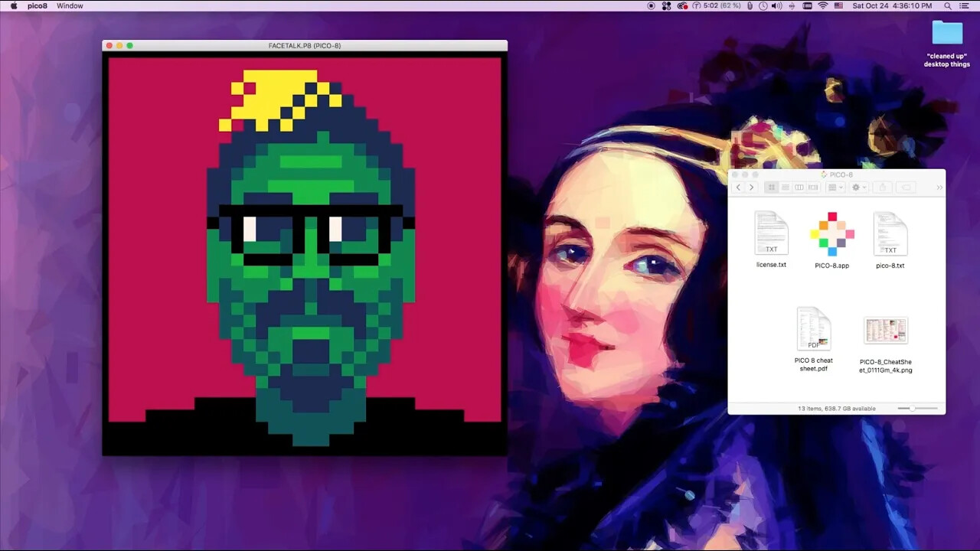Switch Finder to cover flow view
The height and width of the screenshot is (551, 980).
tap(813, 187)
